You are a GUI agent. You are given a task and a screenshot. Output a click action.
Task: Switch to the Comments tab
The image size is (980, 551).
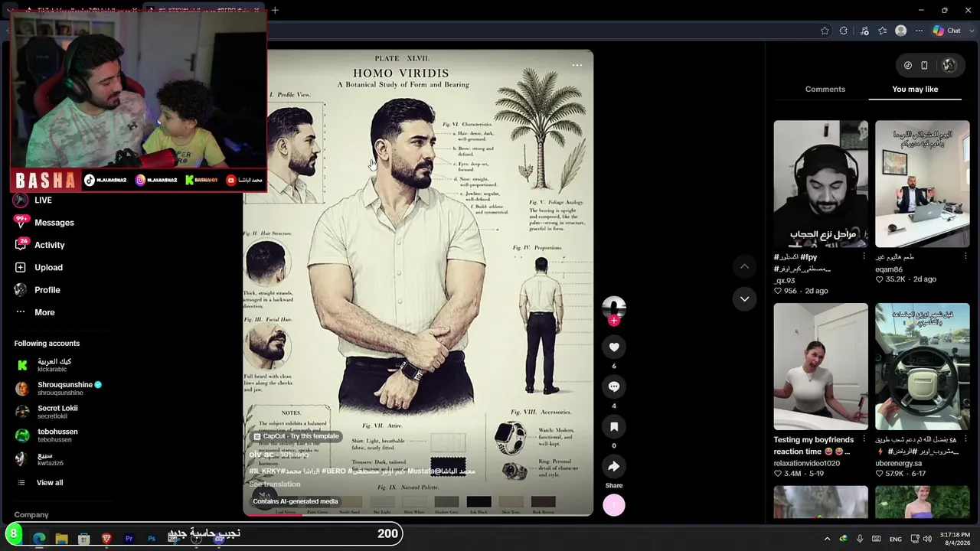point(825,89)
